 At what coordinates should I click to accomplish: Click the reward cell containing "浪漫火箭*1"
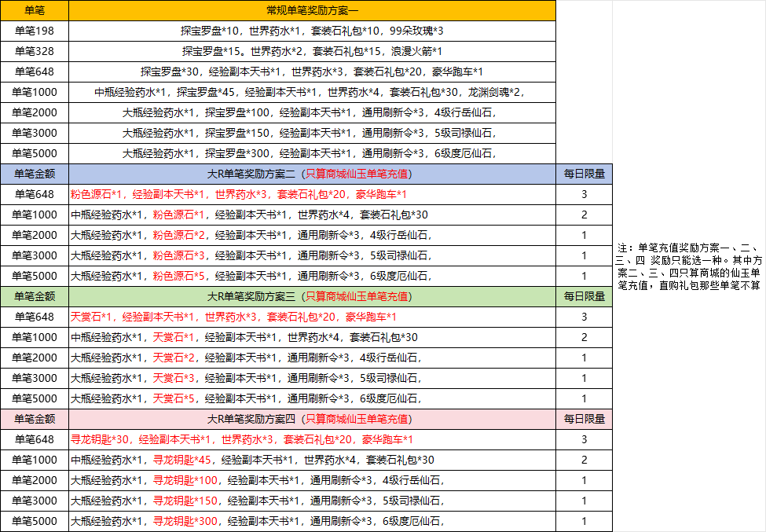pos(312,51)
